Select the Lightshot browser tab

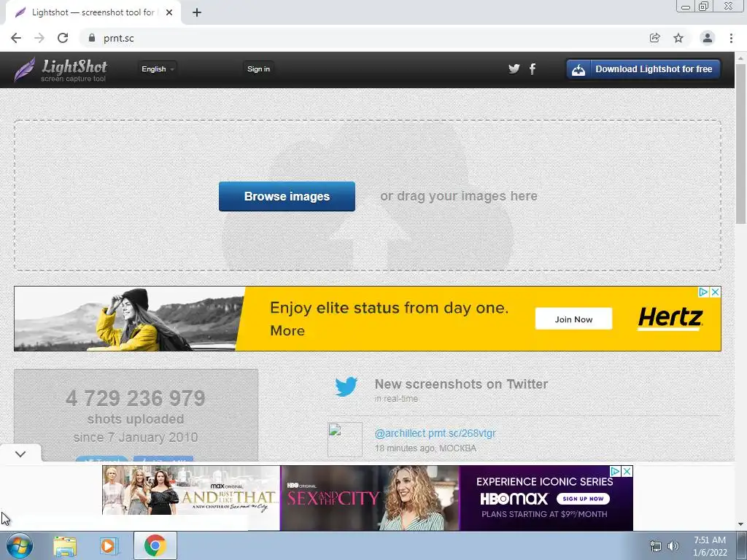[93, 12]
